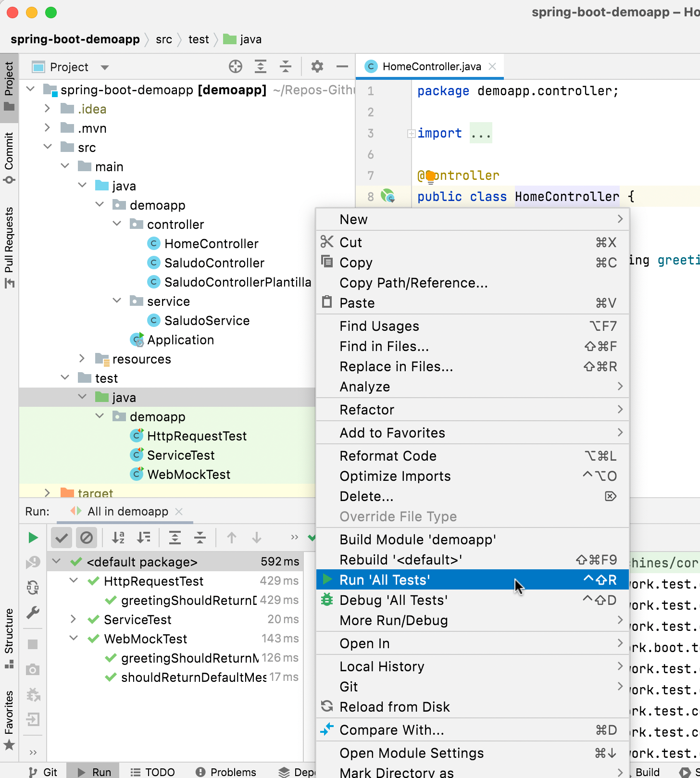This screenshot has width=700, height=778.
Task: Hide the Project tool window
Action: pos(342,66)
